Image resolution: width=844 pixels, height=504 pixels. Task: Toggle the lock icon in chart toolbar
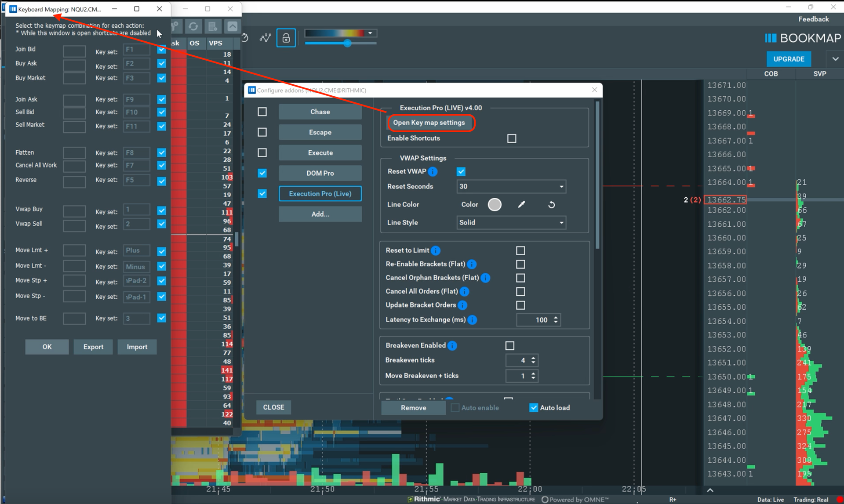pyautogui.click(x=286, y=38)
